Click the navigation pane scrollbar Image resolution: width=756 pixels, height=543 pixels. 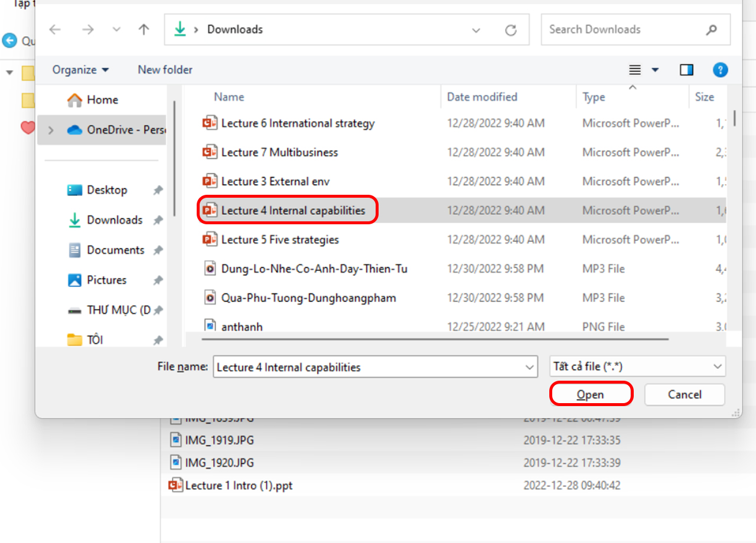pos(174,159)
